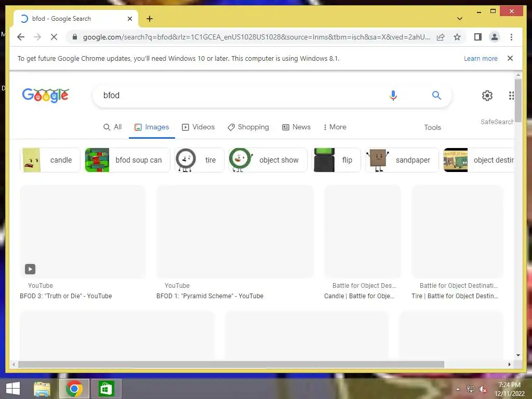This screenshot has height=399, width=532.
Task: Click the vertical scrollbar thumb
Action: 518,100
